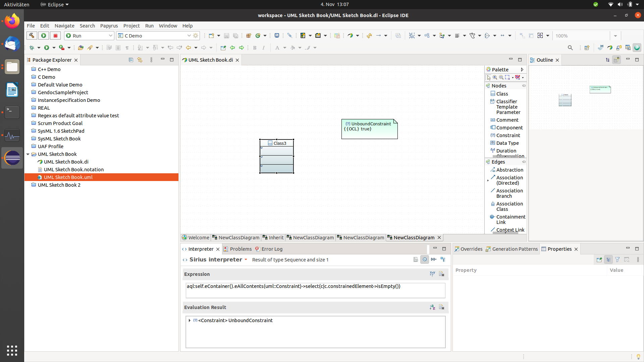Click inside the AQL expression input field
This screenshot has height=362, width=644.
(315, 290)
